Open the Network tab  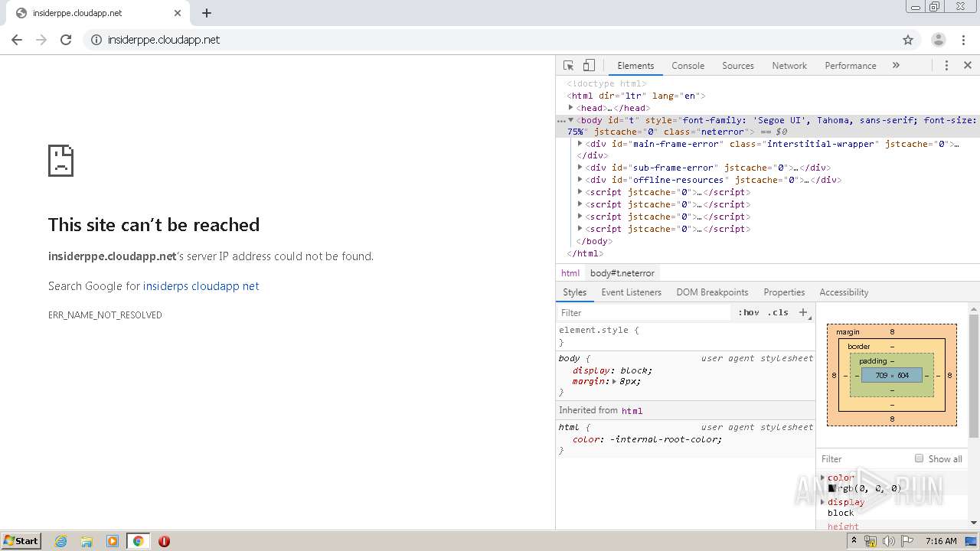click(x=789, y=66)
